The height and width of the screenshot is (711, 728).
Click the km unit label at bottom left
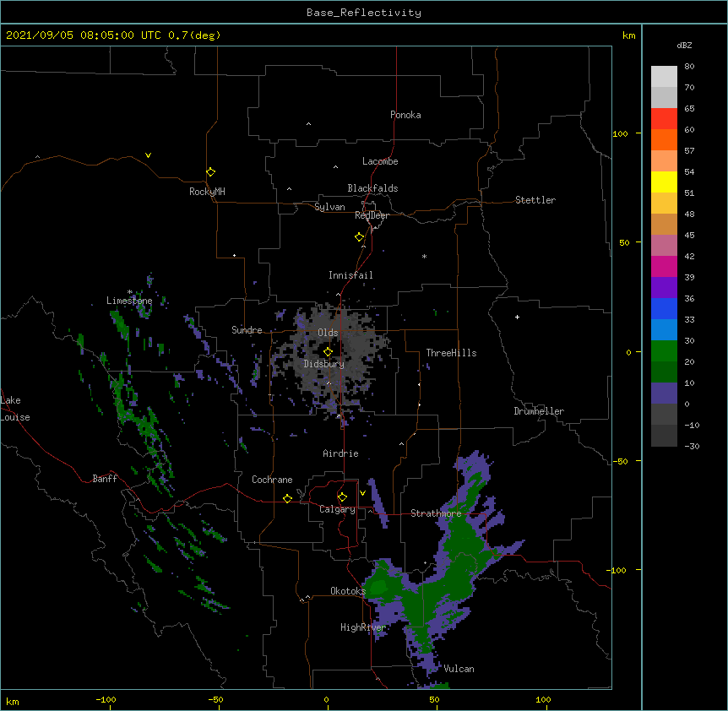13,702
